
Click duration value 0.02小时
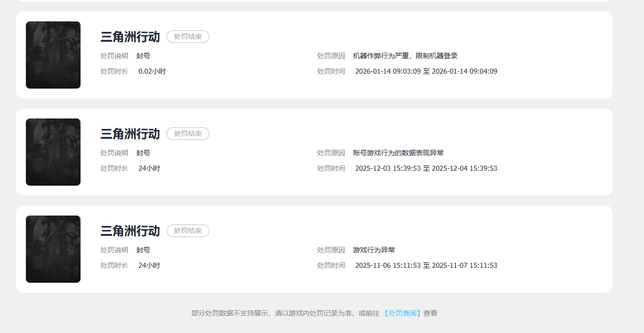(152, 71)
